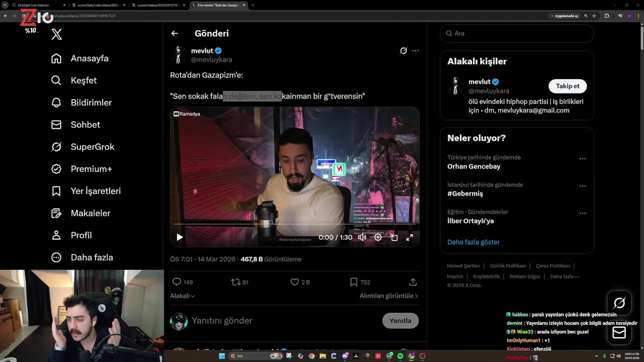Open Spotify from the taskbar
Image resolution: width=644 pixels, height=362 pixels.
[x=400, y=356]
